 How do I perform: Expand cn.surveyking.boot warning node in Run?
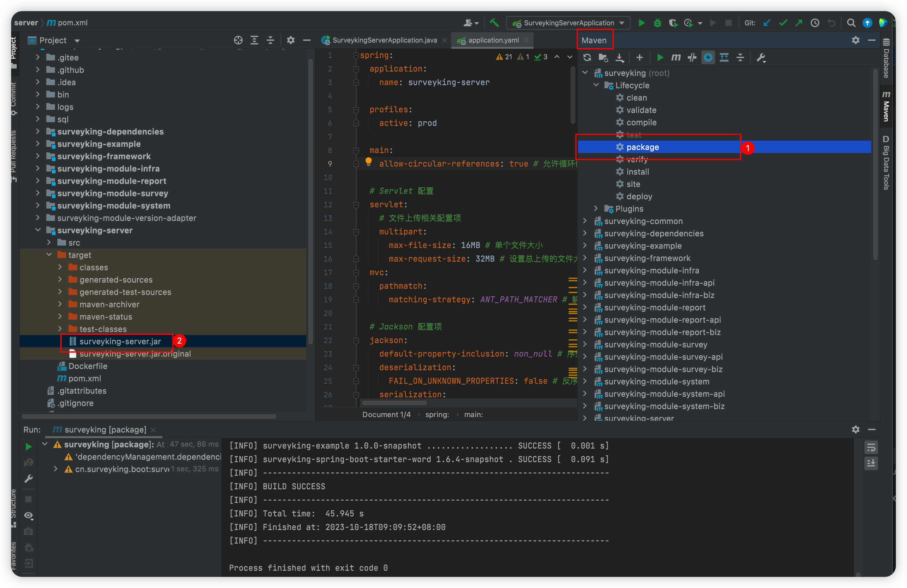point(56,469)
